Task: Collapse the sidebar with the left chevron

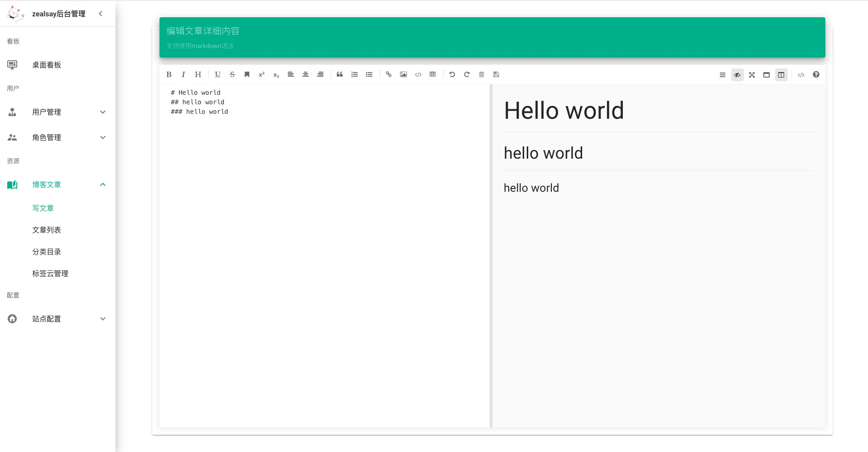Action: coord(101,14)
